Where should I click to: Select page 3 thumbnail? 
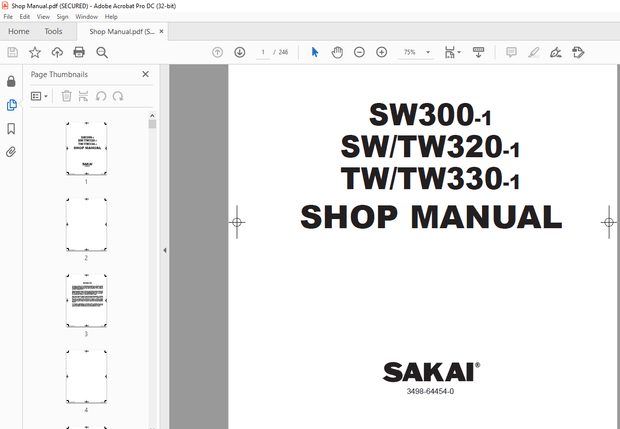tap(86, 300)
